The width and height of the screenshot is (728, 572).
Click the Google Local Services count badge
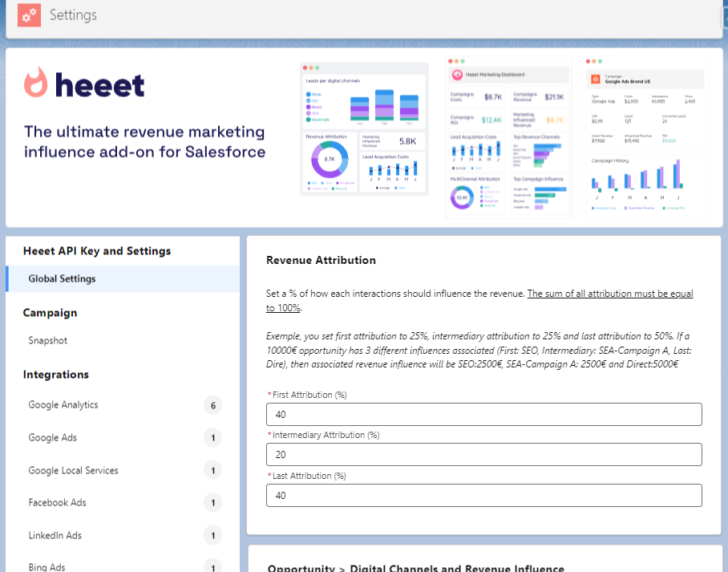coord(213,470)
